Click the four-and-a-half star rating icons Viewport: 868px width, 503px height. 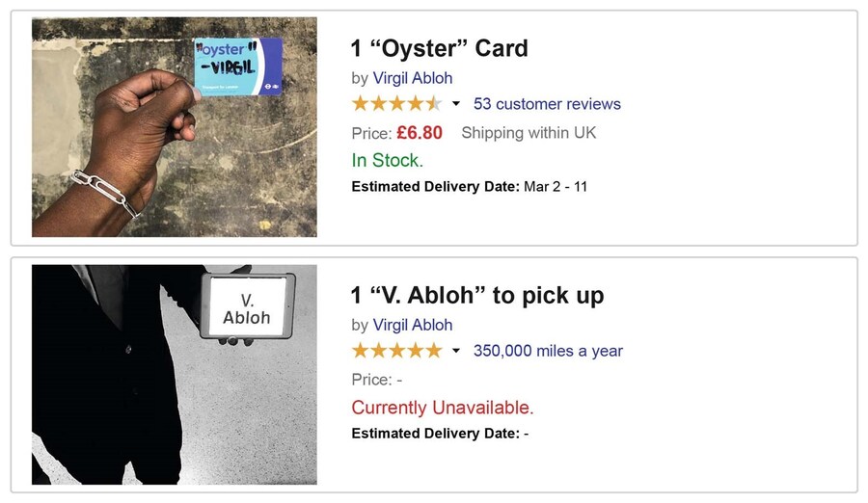pyautogui.click(x=396, y=104)
